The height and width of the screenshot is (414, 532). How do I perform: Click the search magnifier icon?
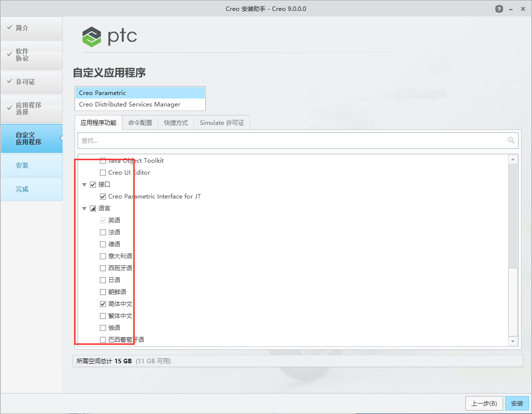click(511, 140)
